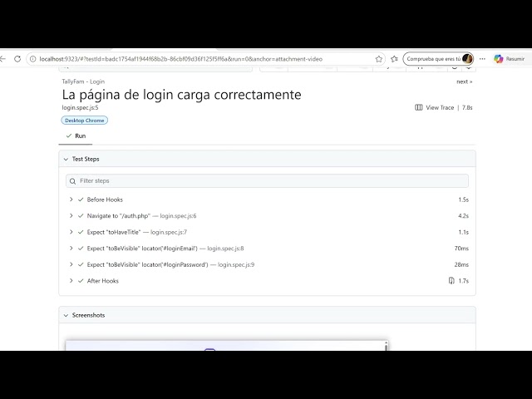Open the attachment icon on After Hooks

[451, 281]
